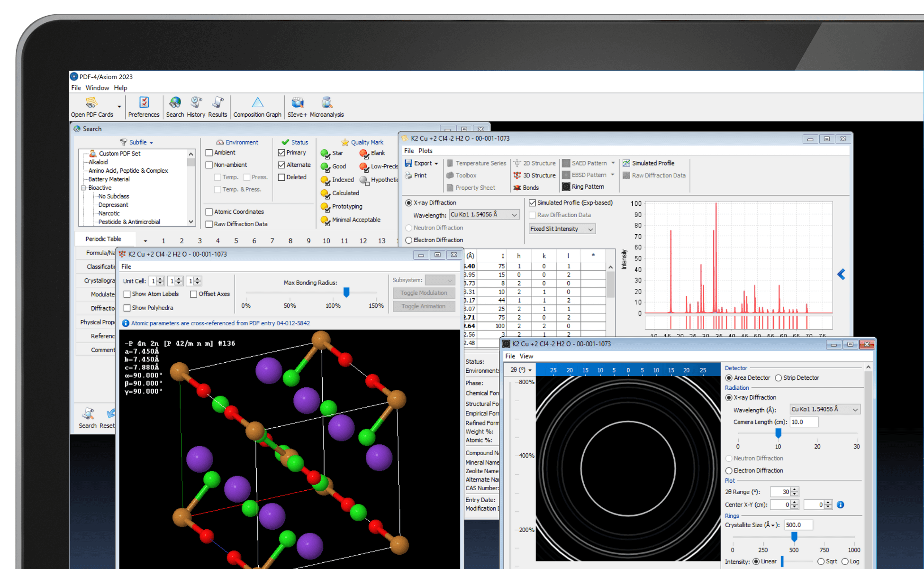Image resolution: width=924 pixels, height=569 pixels.
Task: Open the Plots menu
Action: [x=425, y=151]
